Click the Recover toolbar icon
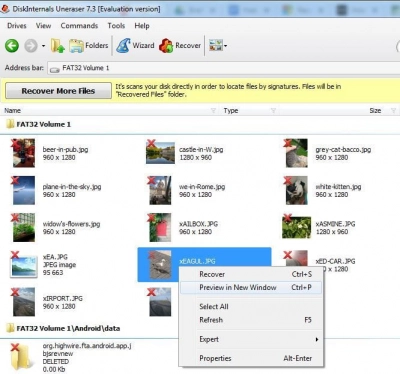 point(166,46)
